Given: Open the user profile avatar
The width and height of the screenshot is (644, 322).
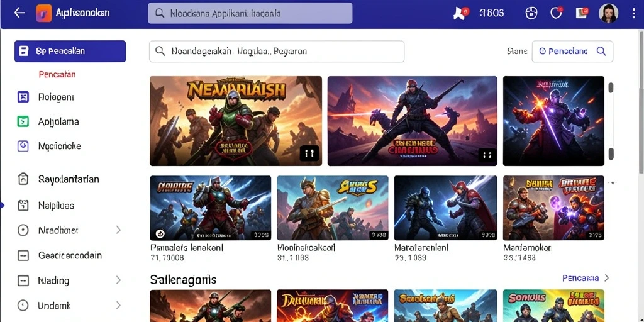Looking at the screenshot, I should (x=608, y=13).
